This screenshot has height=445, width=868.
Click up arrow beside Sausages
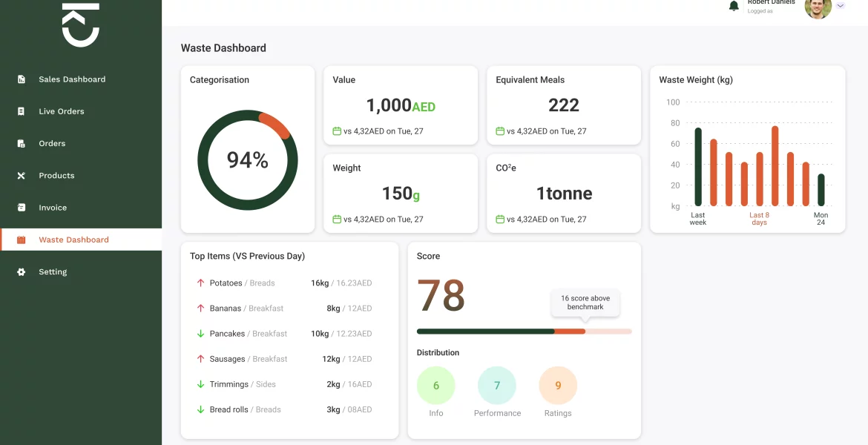point(200,359)
